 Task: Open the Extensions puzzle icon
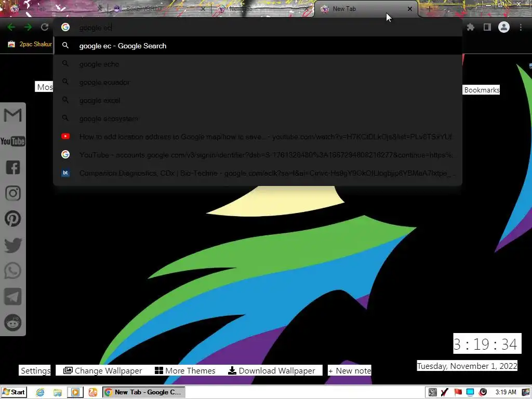[x=471, y=27]
